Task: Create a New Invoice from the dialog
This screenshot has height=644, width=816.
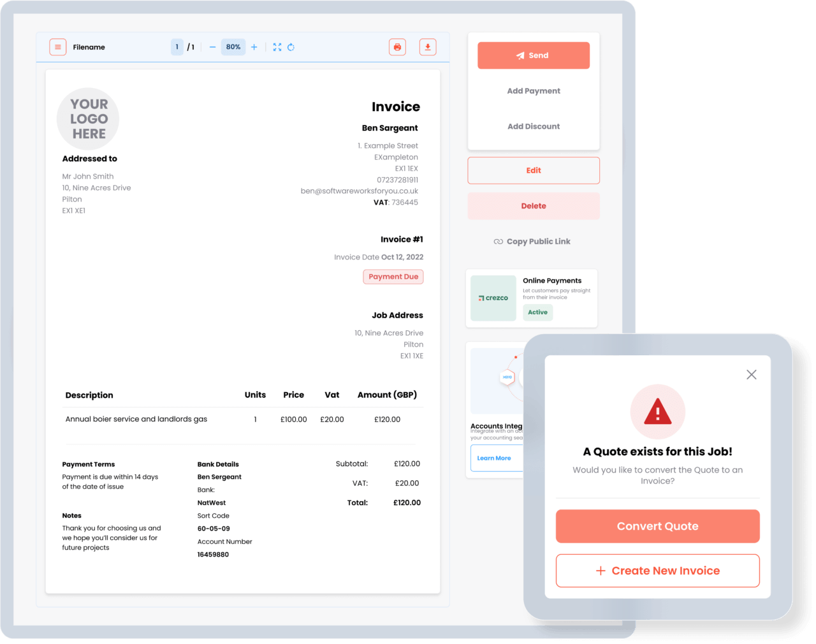Action: click(657, 571)
